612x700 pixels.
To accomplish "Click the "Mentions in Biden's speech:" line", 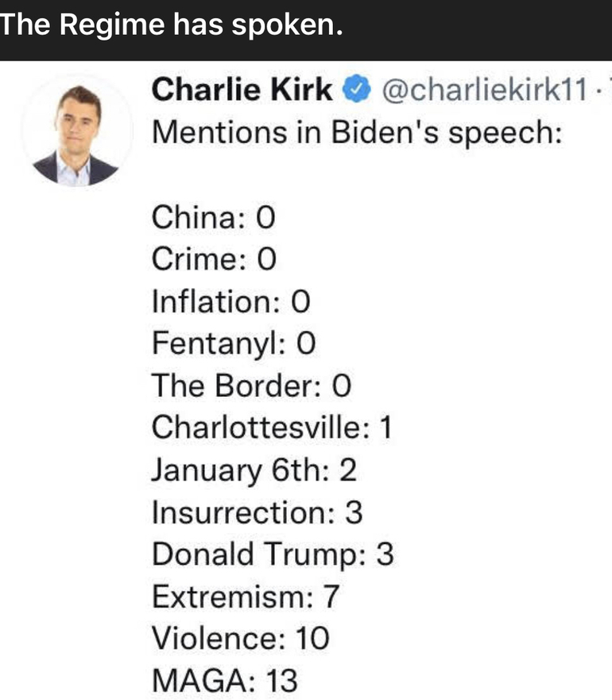I will (x=357, y=132).
